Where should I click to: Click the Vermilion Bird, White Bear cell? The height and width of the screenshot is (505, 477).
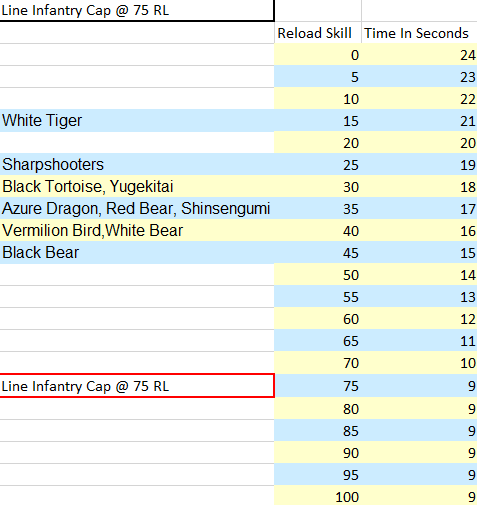point(137,230)
